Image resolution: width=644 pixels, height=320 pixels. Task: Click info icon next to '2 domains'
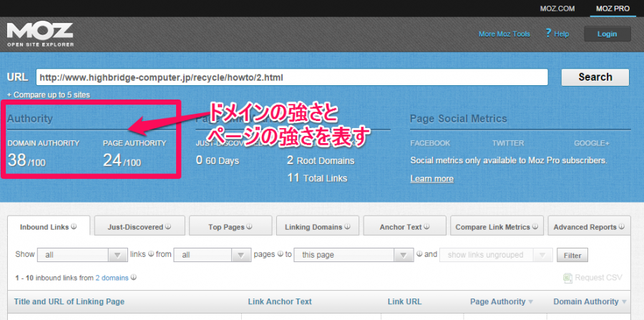pos(134,278)
